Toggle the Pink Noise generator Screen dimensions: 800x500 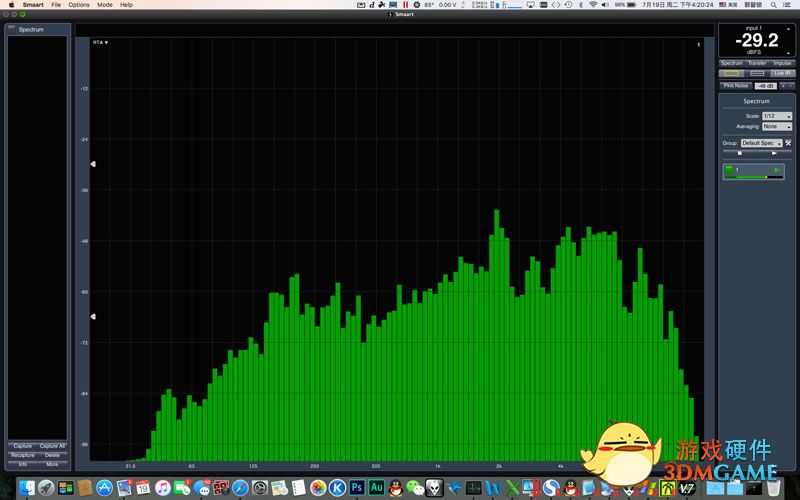[735, 86]
